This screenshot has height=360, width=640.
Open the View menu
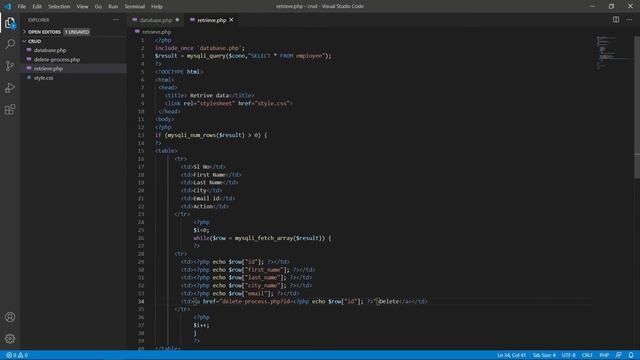pyautogui.click(x=82, y=7)
